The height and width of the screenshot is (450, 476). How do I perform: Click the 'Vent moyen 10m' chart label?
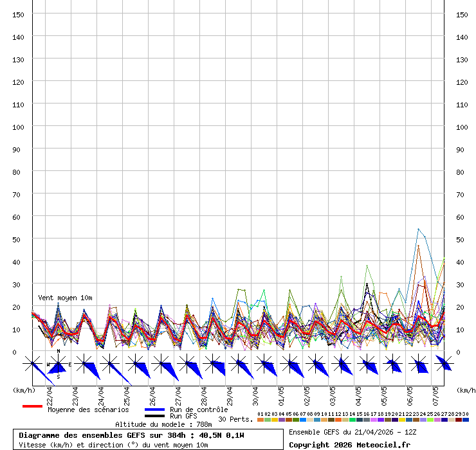pyautogui.click(x=65, y=298)
